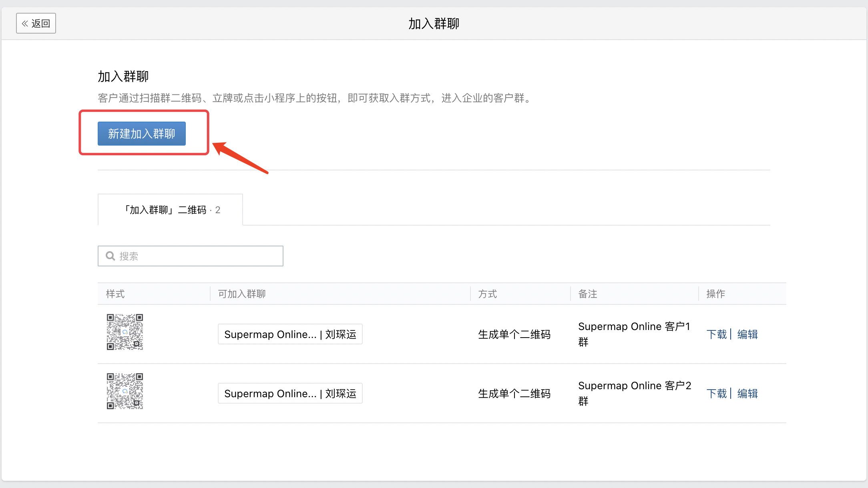Screen dimensions: 868x488
Task: Click the back button labeled 返回
Action: tap(36, 23)
